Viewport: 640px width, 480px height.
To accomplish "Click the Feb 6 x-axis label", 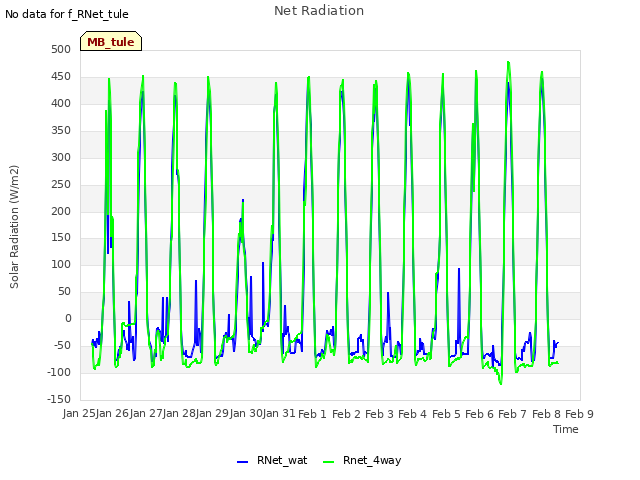I will coord(479,414).
